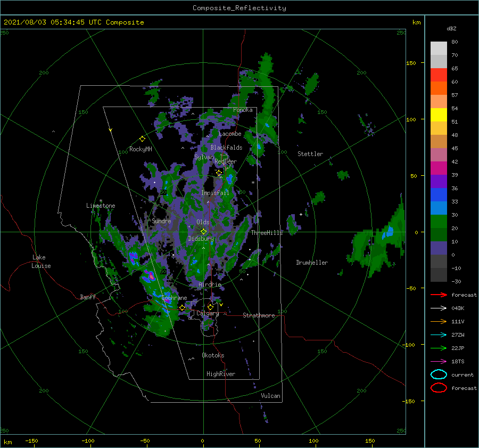Click the magenta 18TS arrow legend icon
Image resolution: width=479 pixels, height=448 pixels.
pos(439,362)
